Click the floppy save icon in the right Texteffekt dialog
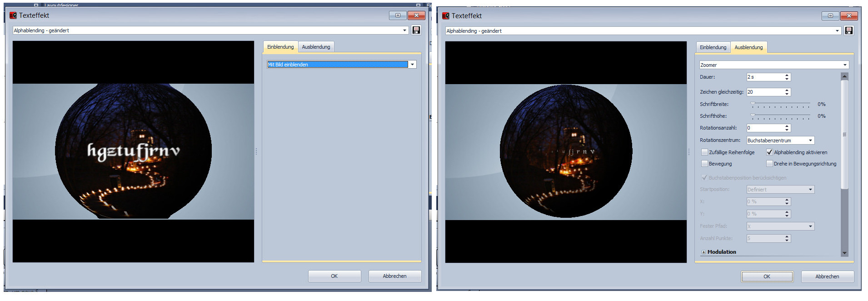Screen dimensions: 868x301 [x=848, y=31]
